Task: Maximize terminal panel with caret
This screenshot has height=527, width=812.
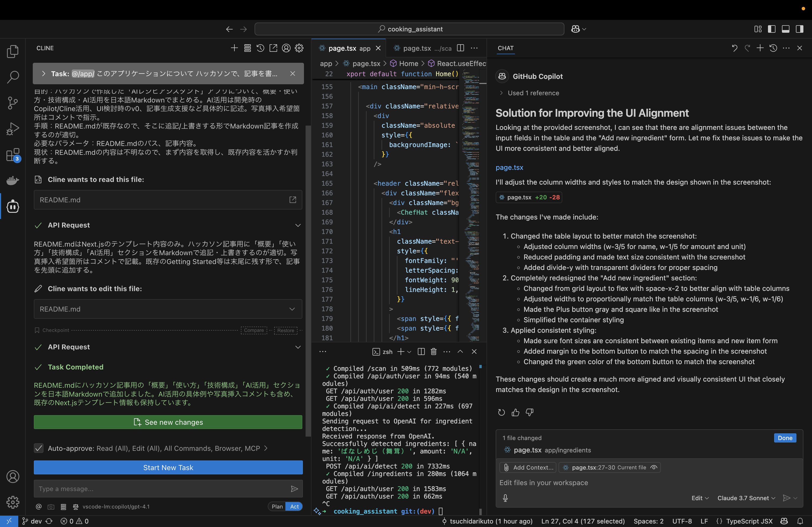Action: [x=460, y=352]
